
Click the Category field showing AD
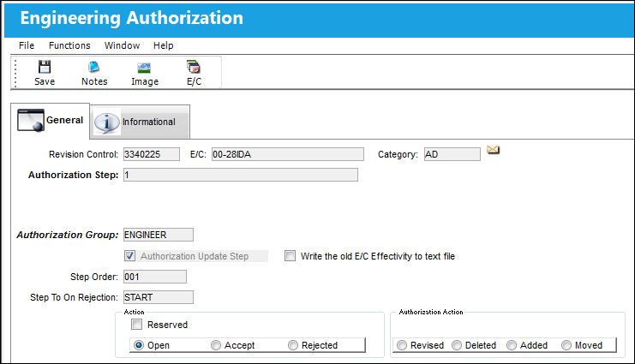tap(452, 154)
